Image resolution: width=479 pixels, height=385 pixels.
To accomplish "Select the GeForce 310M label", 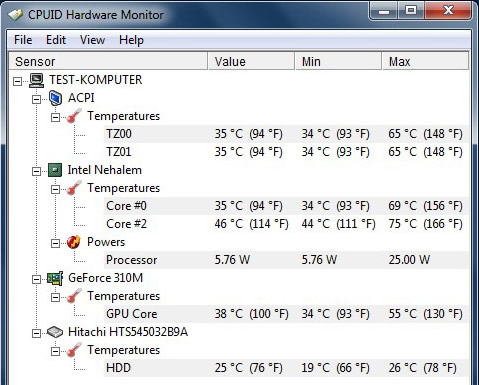I will [x=105, y=278].
